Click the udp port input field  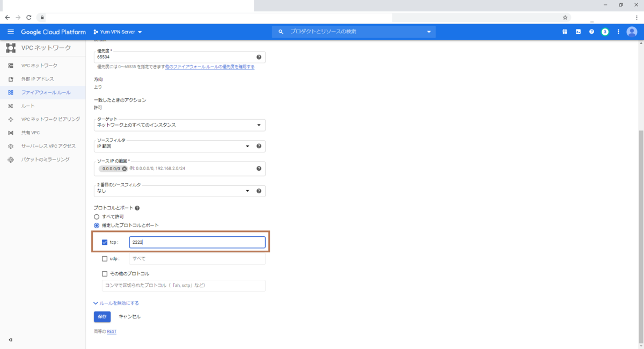click(197, 259)
